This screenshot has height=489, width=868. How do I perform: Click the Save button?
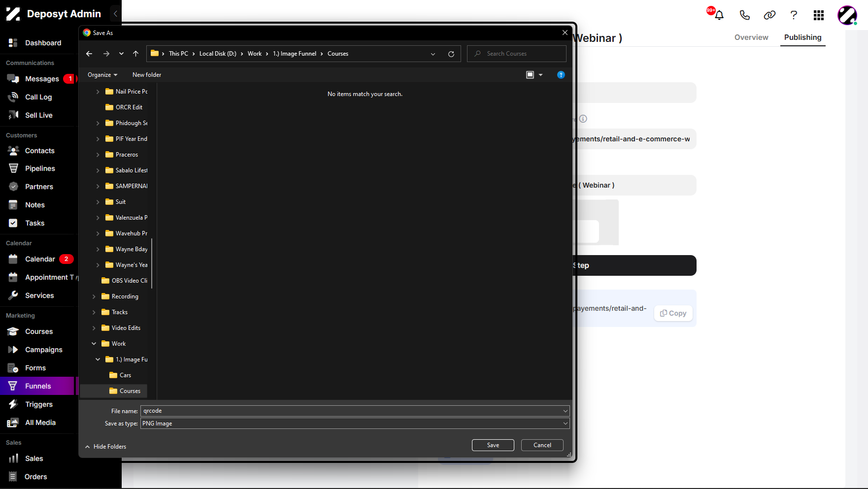point(493,445)
